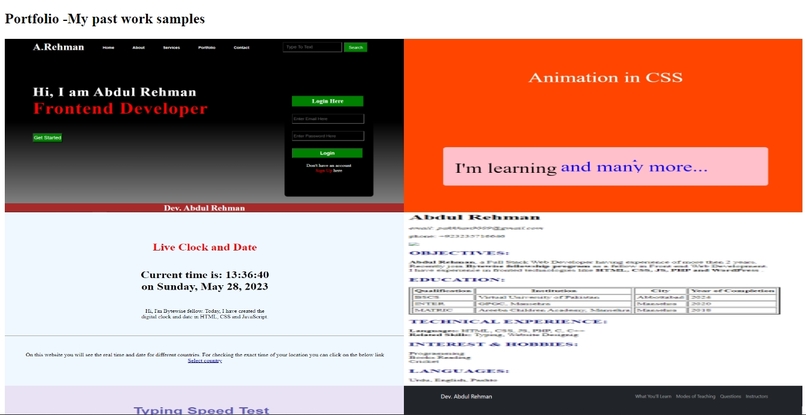Click the 'Portfolio -My past work samples' heading
This screenshot has width=806, height=415.
click(x=105, y=19)
